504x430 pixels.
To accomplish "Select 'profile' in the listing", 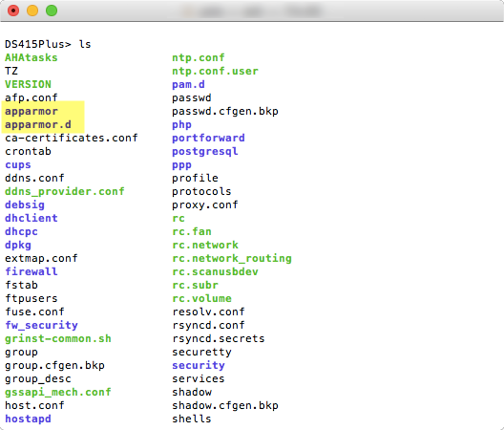I will (195, 178).
